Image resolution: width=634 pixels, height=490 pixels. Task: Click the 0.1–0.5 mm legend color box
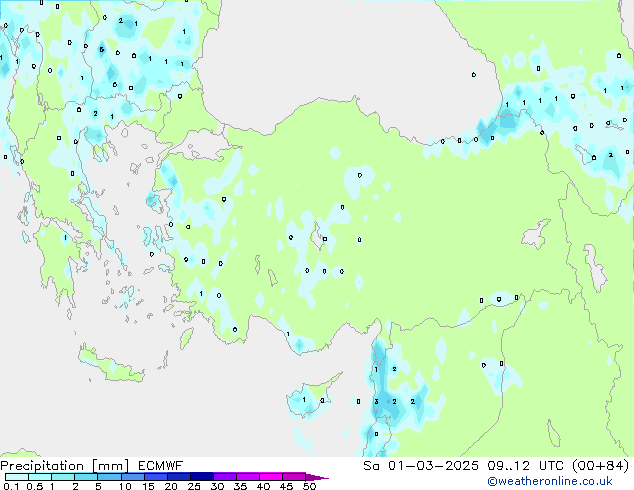coord(17,477)
